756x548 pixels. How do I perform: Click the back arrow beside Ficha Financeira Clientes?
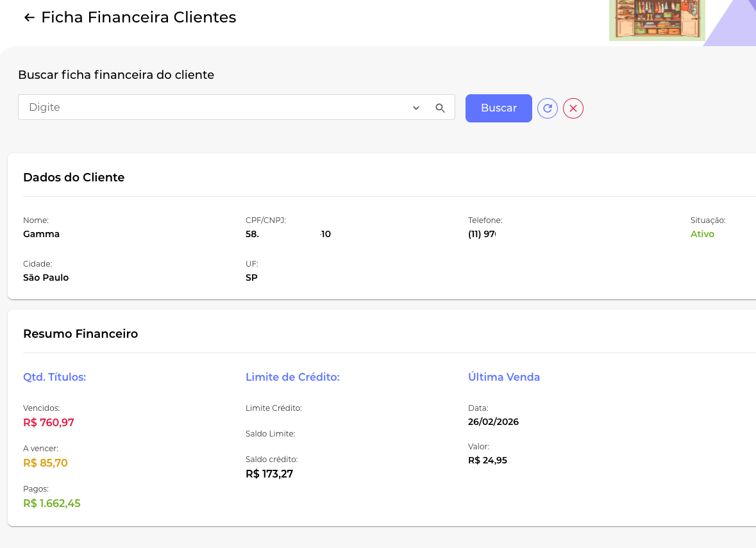tap(29, 17)
